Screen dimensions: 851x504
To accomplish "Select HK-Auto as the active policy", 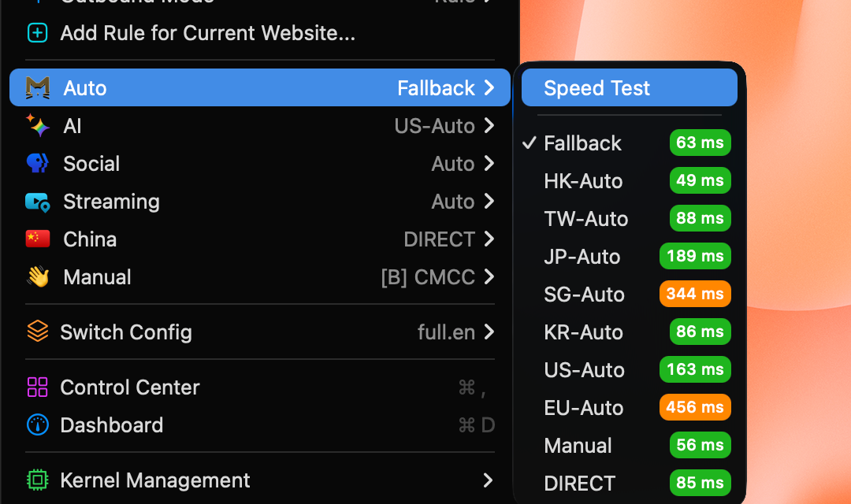I will (583, 180).
